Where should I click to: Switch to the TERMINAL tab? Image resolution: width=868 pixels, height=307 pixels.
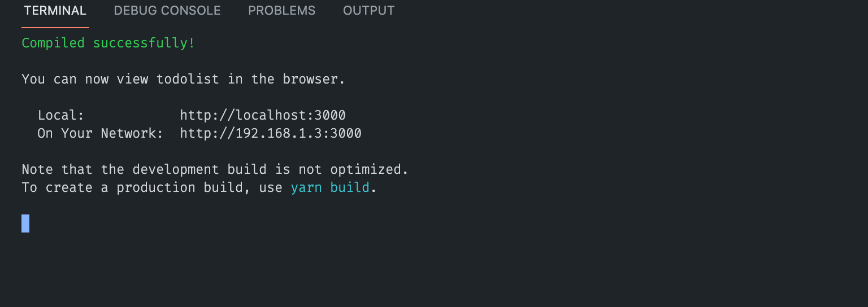coord(55,11)
